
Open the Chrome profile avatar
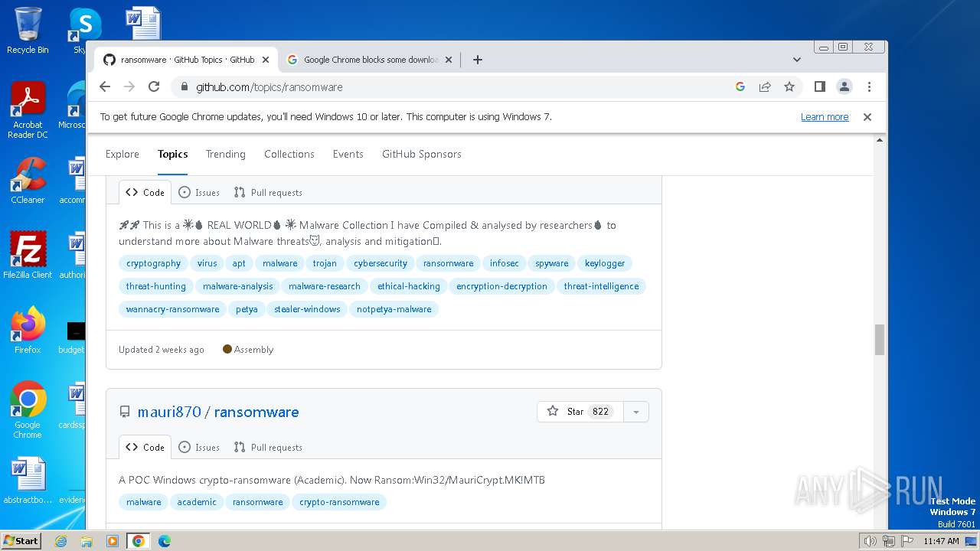(x=844, y=87)
